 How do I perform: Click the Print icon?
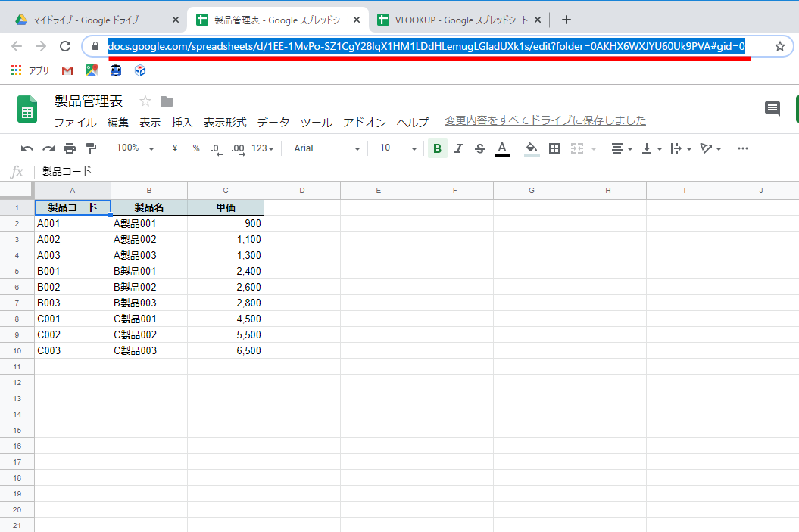coord(70,148)
